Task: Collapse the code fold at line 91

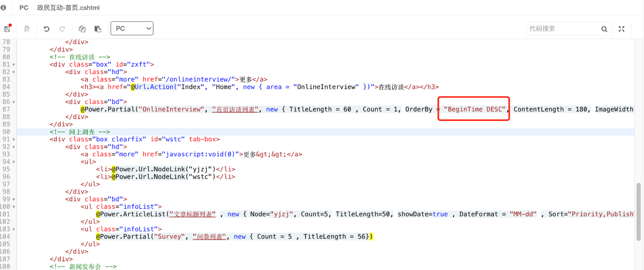Action: pyautogui.click(x=14, y=139)
